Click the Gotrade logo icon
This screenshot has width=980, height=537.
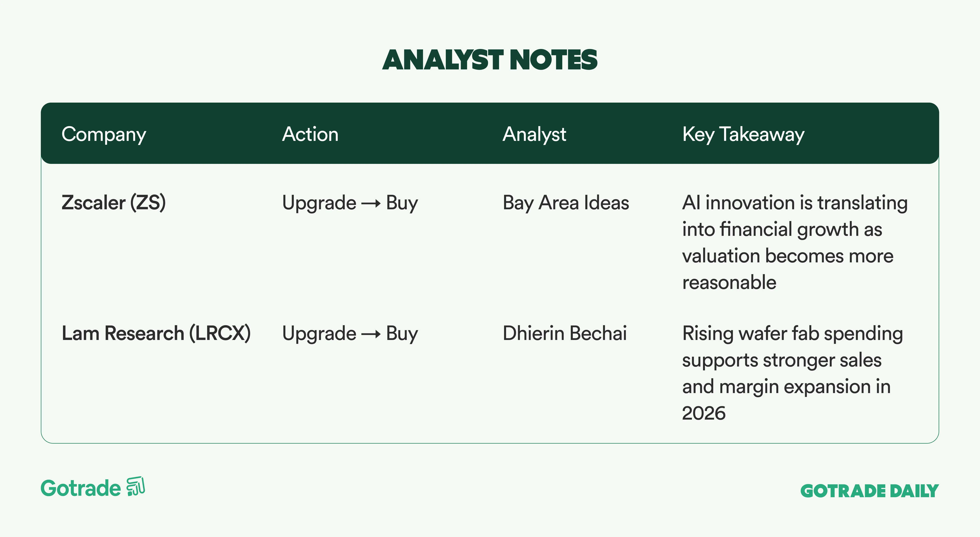(136, 486)
